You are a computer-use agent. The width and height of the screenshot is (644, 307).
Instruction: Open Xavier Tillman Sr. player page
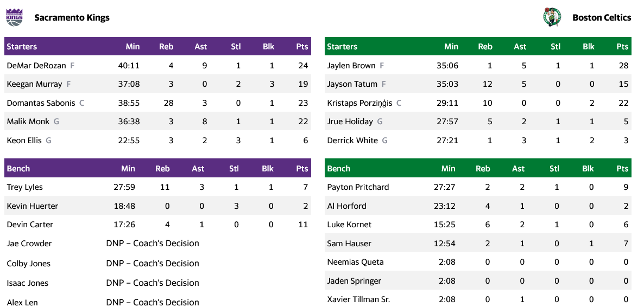pos(358,299)
